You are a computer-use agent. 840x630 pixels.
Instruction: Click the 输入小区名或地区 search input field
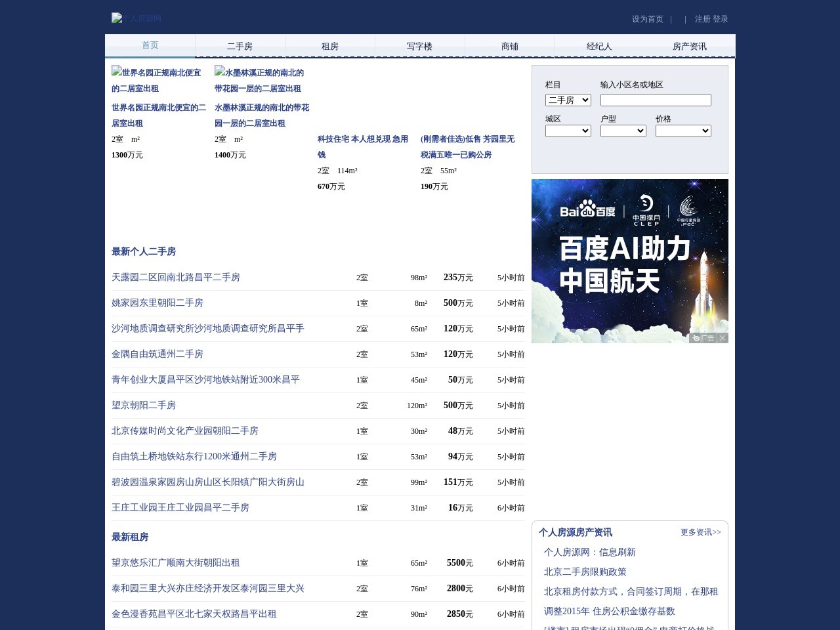(655, 100)
